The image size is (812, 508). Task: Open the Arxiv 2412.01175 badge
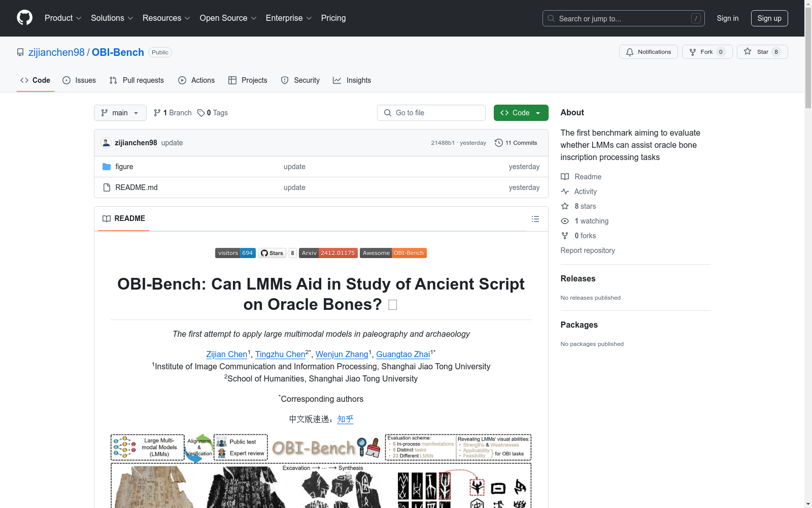[x=328, y=253]
